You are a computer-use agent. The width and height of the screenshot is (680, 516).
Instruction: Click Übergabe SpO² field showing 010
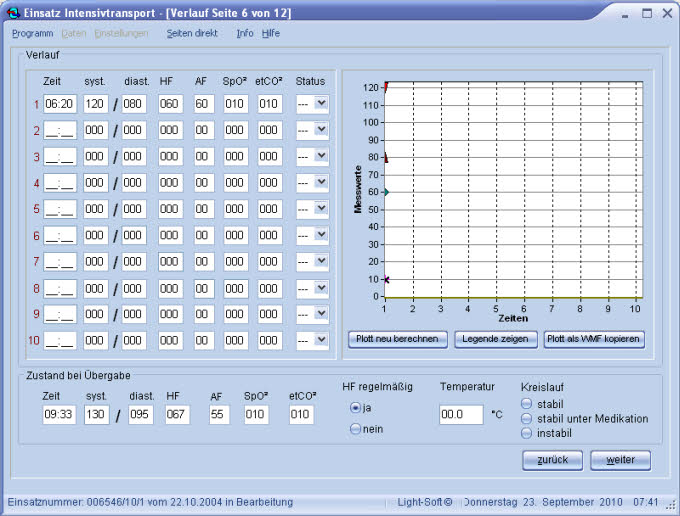256,415
